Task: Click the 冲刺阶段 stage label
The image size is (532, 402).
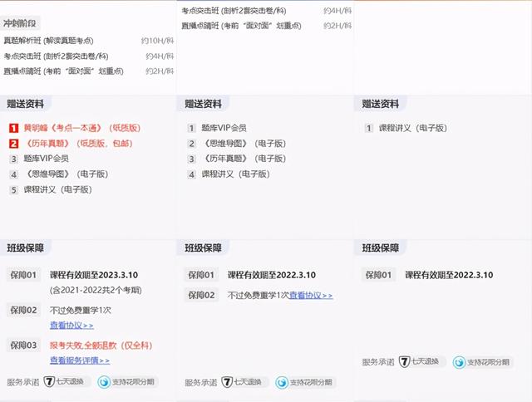Action: 20,23
